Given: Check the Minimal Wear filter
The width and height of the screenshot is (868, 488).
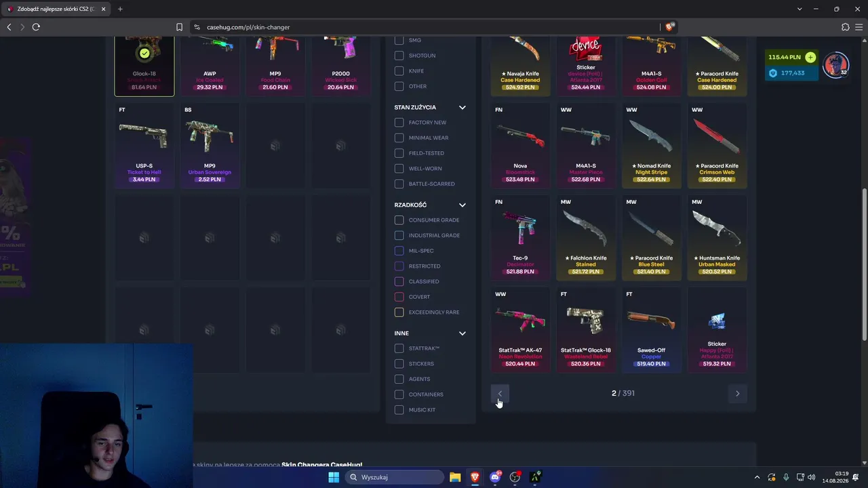Looking at the screenshot, I should (x=399, y=138).
